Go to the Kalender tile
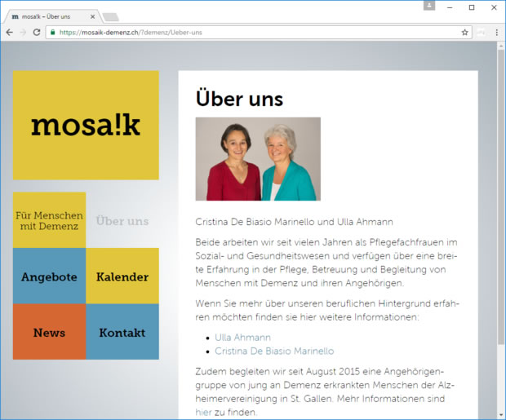Screen dimensions: 506x420 pyautogui.click(x=122, y=276)
